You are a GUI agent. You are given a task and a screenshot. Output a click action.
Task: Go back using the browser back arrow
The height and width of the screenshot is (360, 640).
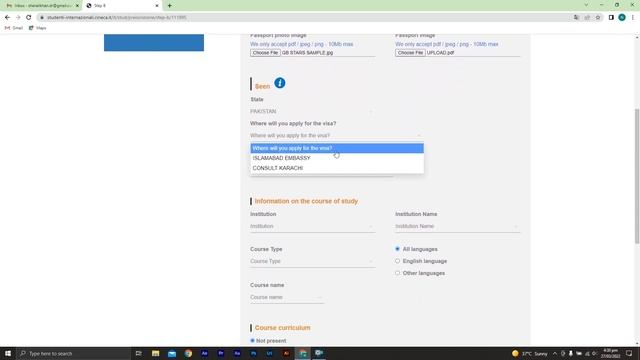[x=7, y=18]
